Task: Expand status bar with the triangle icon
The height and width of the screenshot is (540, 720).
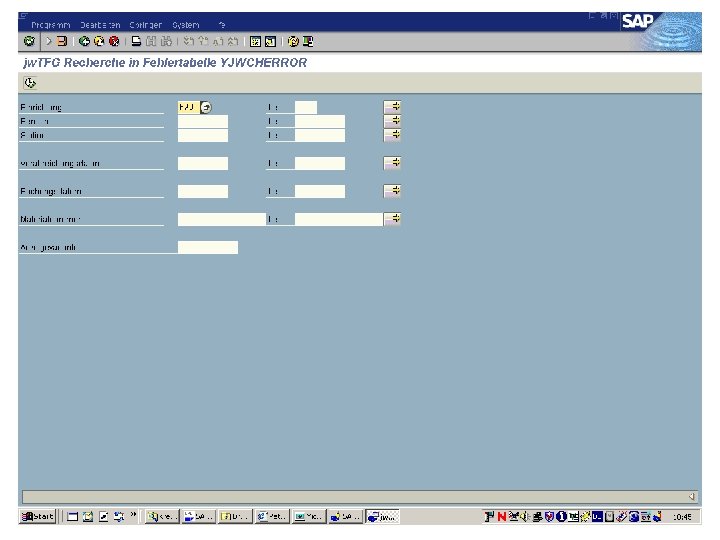Action: [692, 496]
